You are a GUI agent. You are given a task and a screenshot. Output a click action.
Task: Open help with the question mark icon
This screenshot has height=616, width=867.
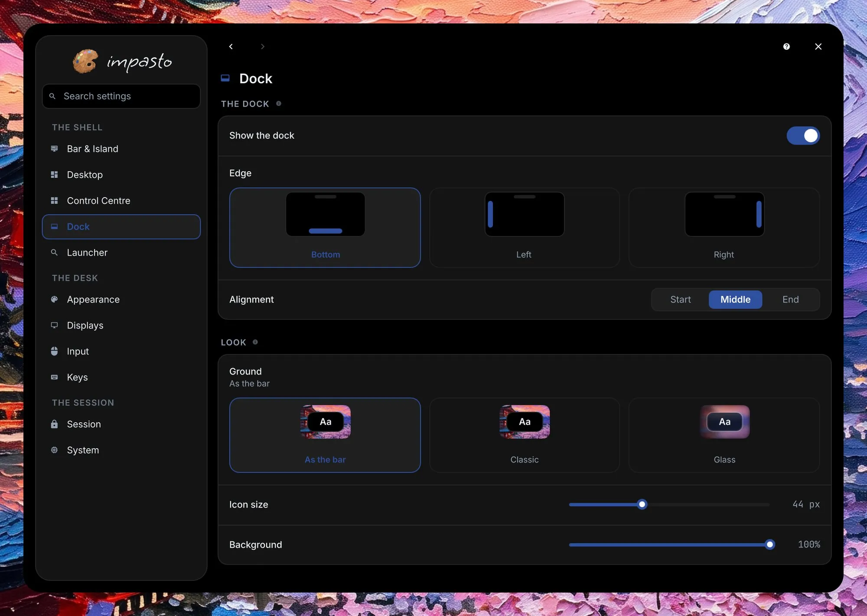pyautogui.click(x=786, y=46)
